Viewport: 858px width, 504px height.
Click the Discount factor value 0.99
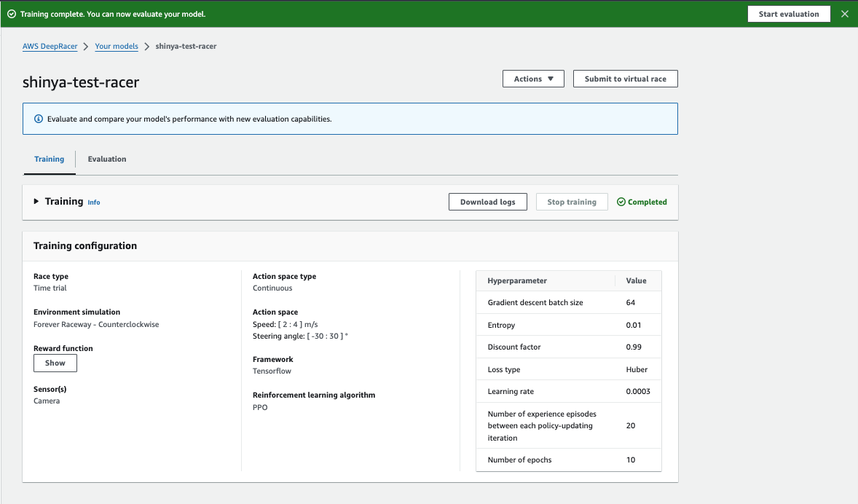click(634, 347)
